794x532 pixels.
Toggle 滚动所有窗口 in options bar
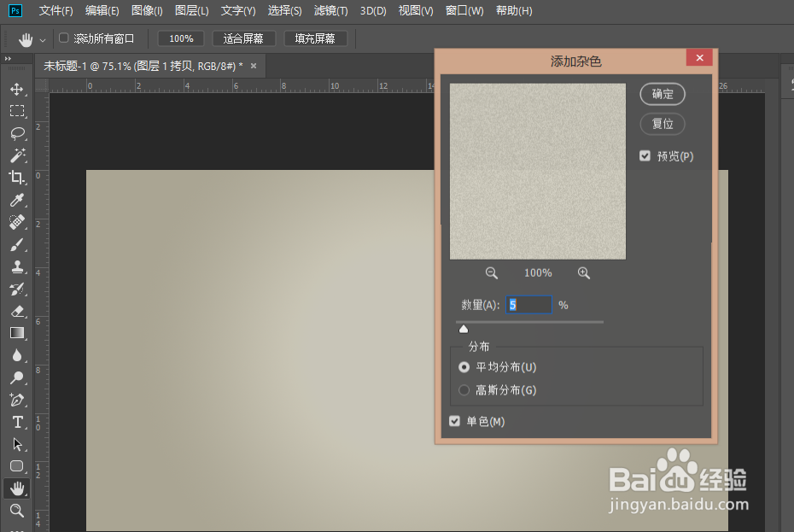point(62,38)
